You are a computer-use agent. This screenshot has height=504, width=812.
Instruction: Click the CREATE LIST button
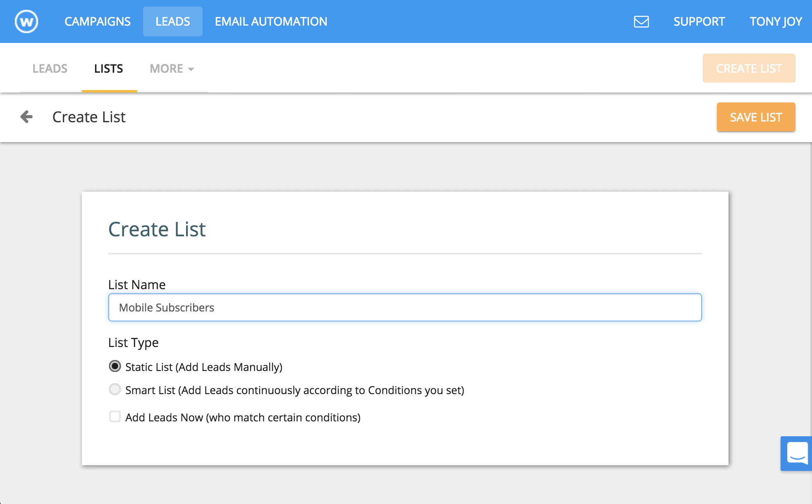(749, 69)
